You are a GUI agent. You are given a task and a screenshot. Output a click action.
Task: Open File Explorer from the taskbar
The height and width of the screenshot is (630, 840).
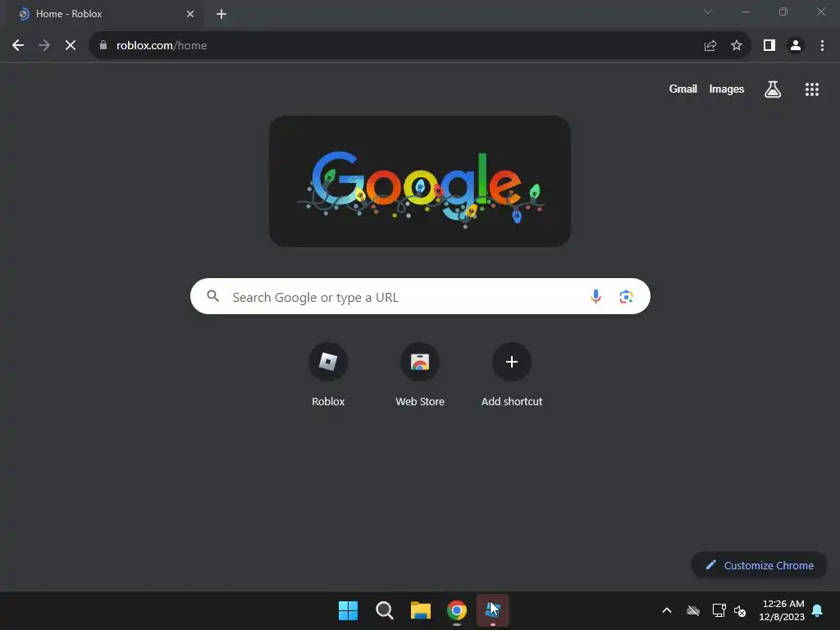(421, 610)
